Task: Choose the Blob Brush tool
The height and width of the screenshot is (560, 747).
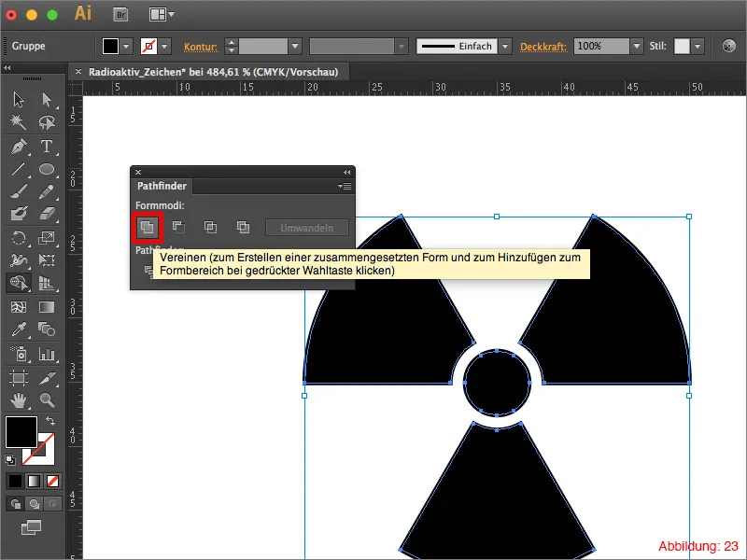Action: [19, 214]
